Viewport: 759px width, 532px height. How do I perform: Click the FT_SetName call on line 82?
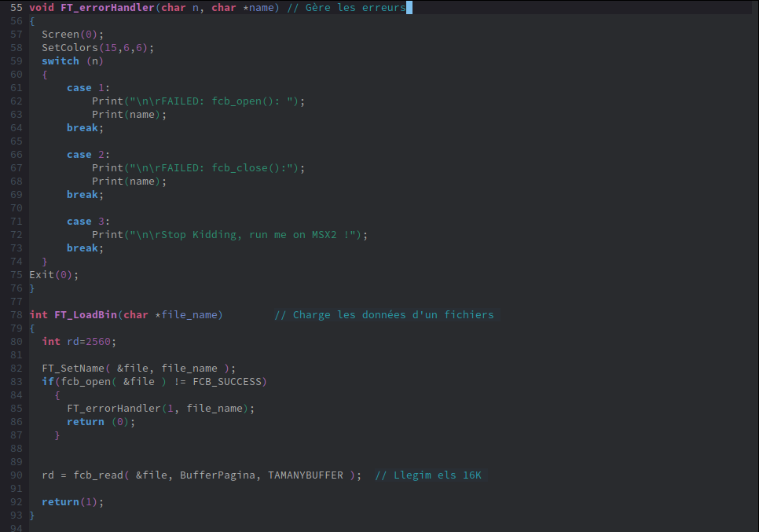coord(138,369)
